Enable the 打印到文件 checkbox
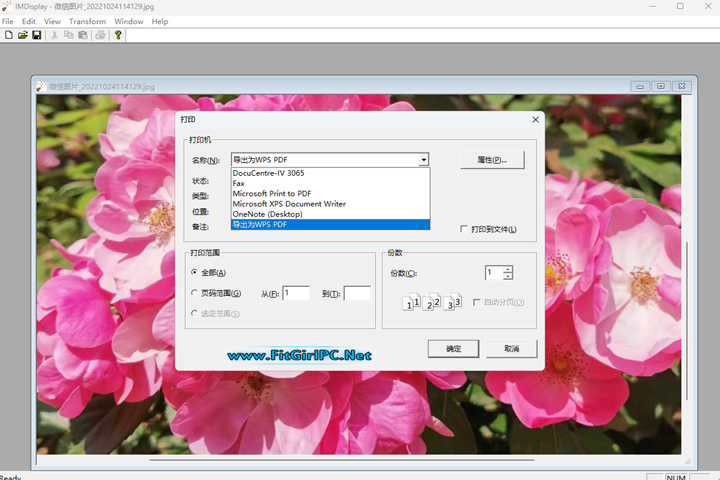This screenshot has width=720, height=480. (x=464, y=229)
